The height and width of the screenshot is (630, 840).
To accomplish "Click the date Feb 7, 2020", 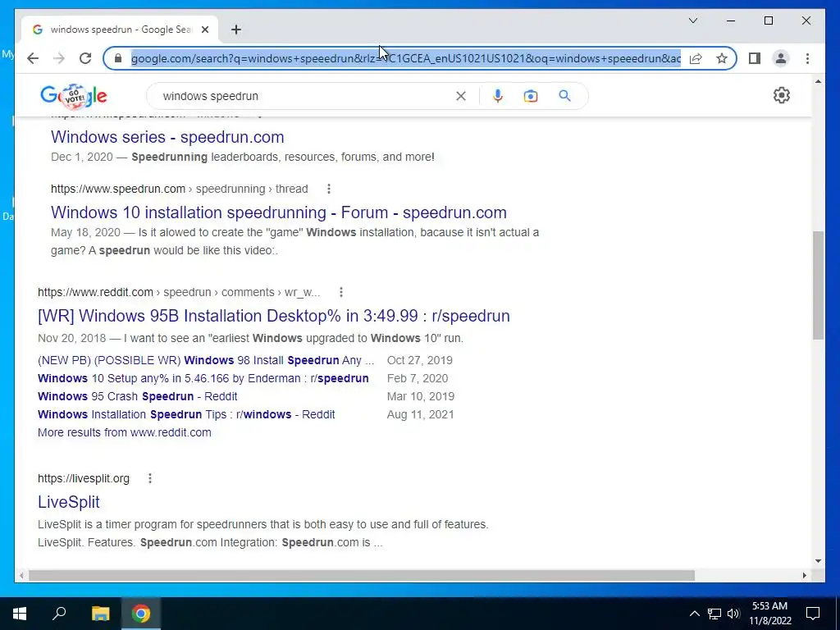I will pos(418,378).
